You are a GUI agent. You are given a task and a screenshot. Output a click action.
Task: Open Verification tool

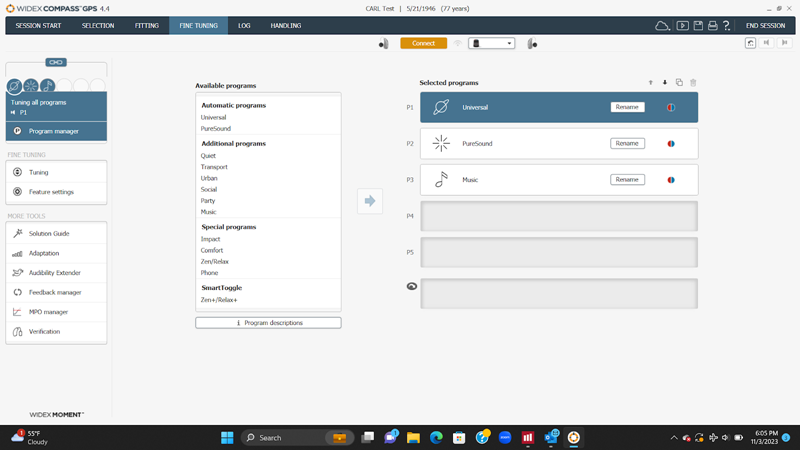click(x=56, y=332)
